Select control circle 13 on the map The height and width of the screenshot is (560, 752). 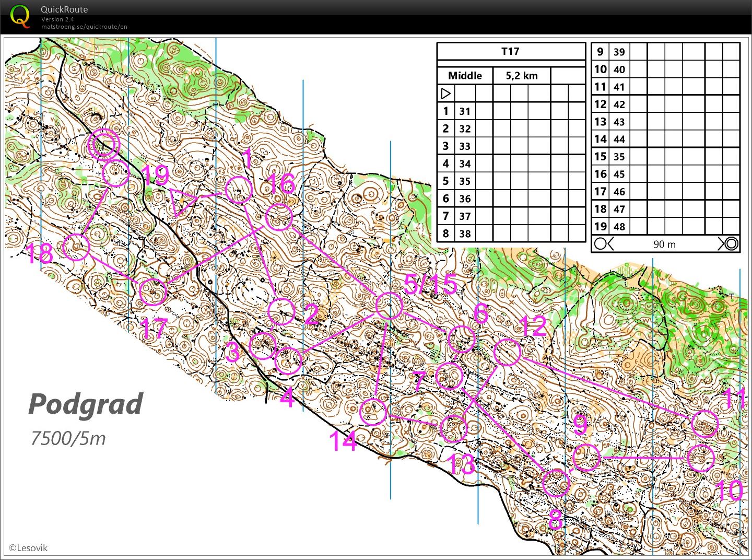pyautogui.click(x=453, y=428)
